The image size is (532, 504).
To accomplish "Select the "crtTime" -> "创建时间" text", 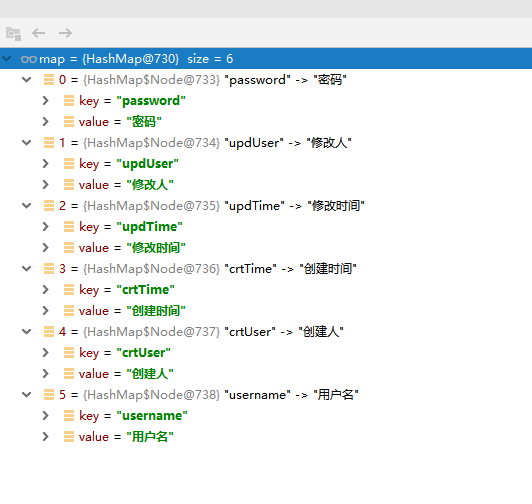I will (x=290, y=269).
